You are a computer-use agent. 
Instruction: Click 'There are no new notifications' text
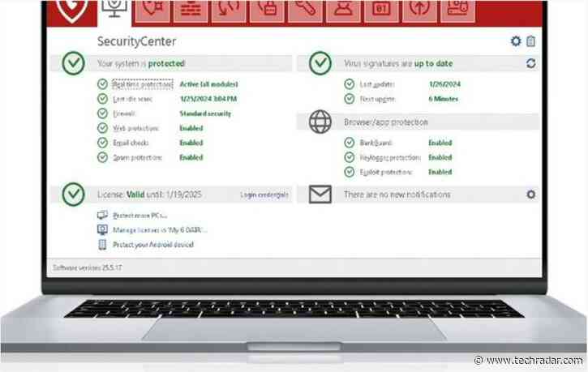pos(397,195)
